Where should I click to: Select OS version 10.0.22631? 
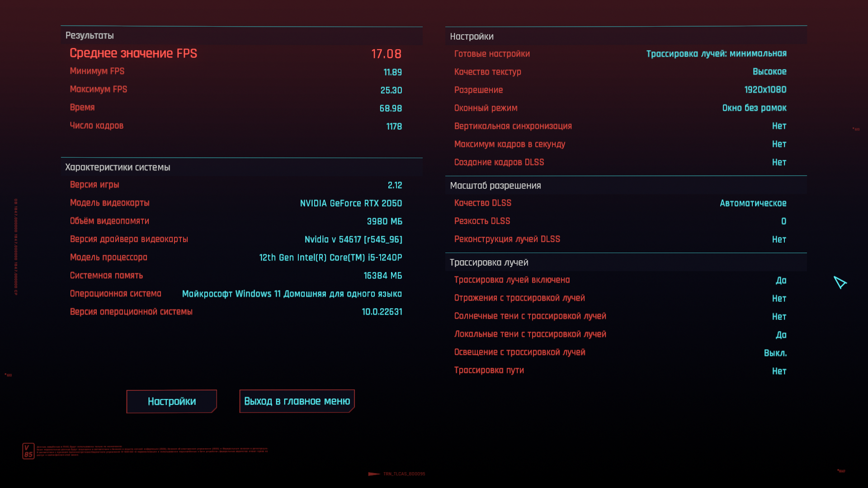(x=382, y=312)
